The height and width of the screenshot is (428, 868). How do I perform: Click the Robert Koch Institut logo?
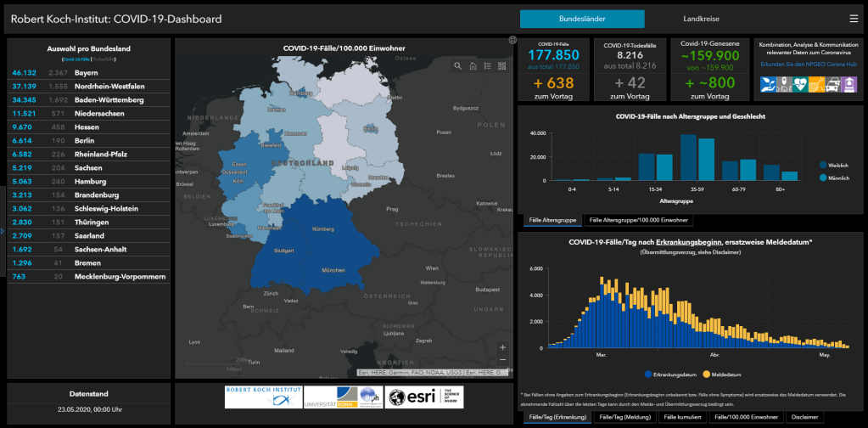pos(262,397)
